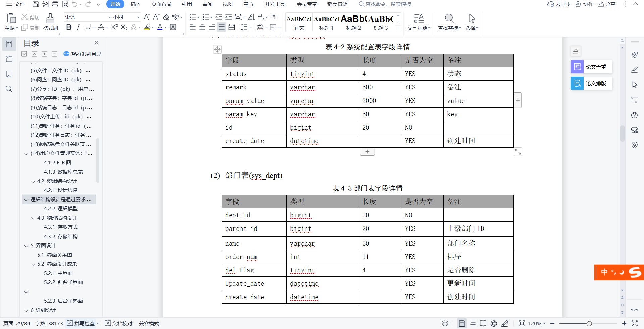Click the Increase font size icon
This screenshot has height=329, width=644.
click(147, 17)
